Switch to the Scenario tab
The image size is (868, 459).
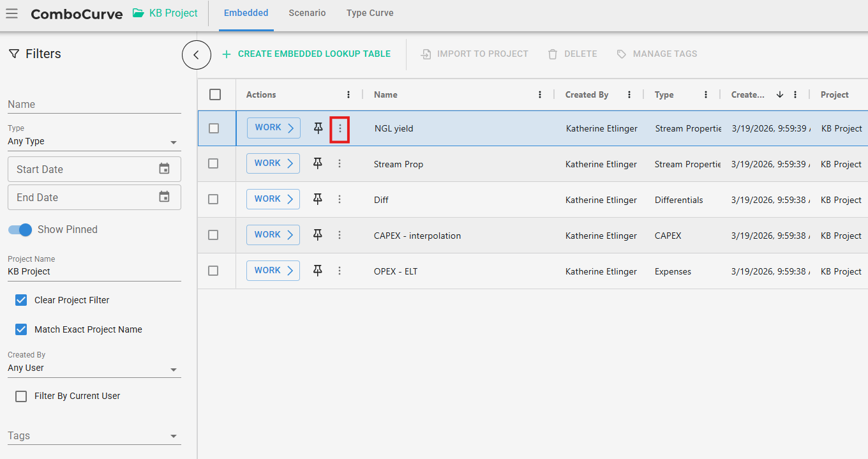(x=307, y=13)
